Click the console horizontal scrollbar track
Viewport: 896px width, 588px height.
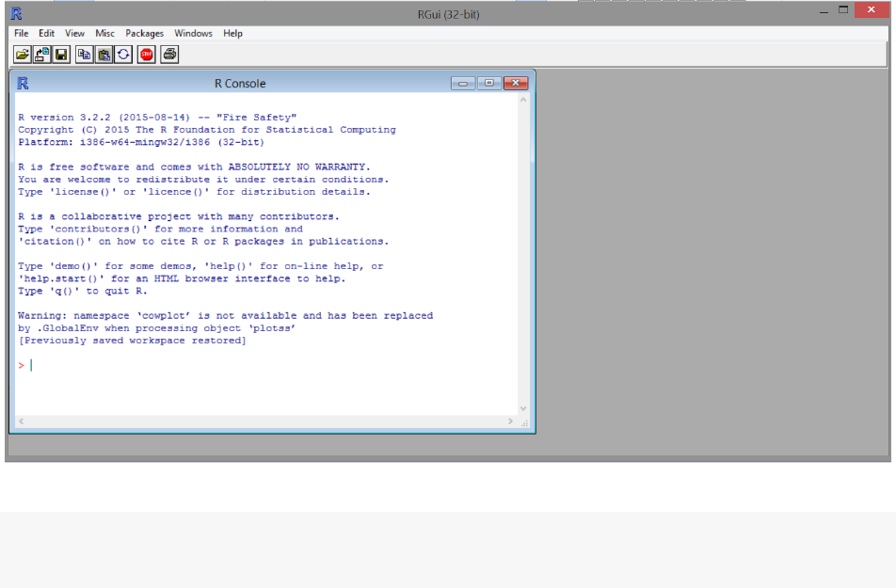point(265,421)
